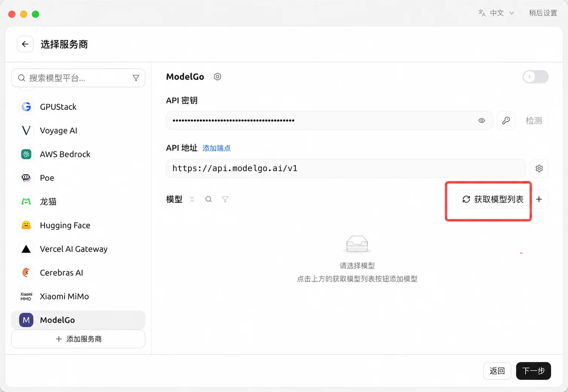This screenshot has height=392, width=568.
Task: Click the ModelGo heading in the detail panel
Action: 185,77
